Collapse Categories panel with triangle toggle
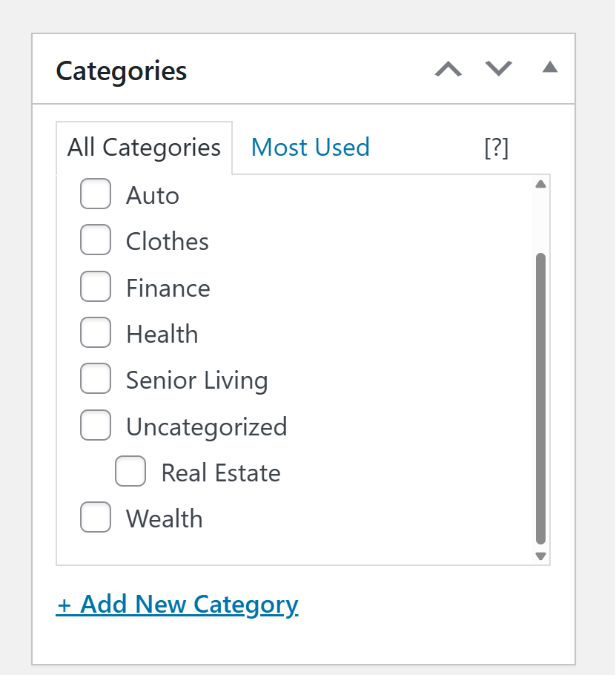 (549, 67)
